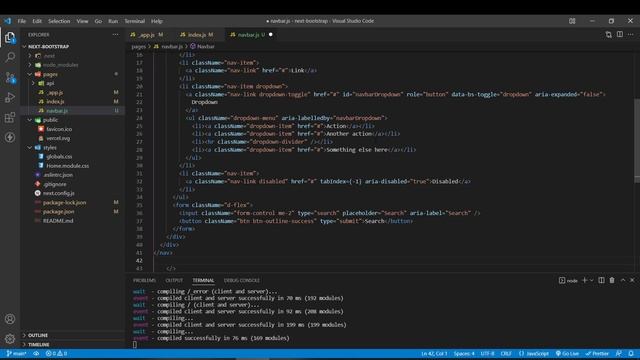
Task: Open the lightning bolt extension view
Action: (10, 138)
